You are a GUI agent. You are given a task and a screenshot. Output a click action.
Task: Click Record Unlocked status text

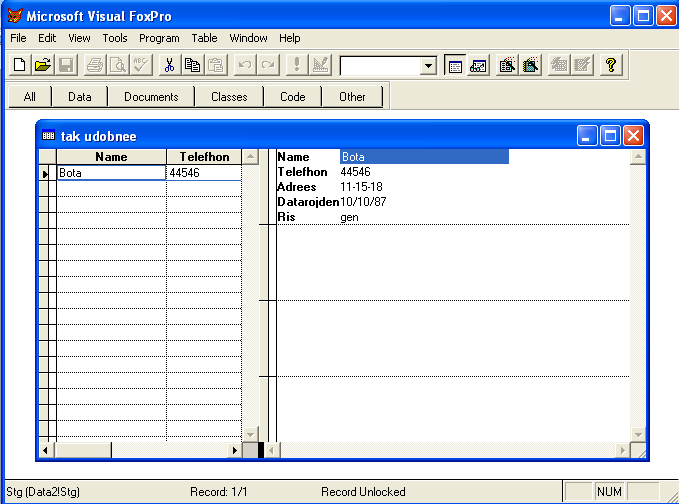363,491
